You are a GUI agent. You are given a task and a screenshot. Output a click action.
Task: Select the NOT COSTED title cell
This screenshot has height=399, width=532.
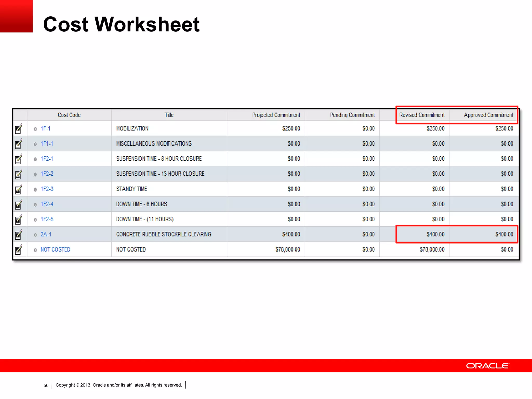(x=169, y=249)
